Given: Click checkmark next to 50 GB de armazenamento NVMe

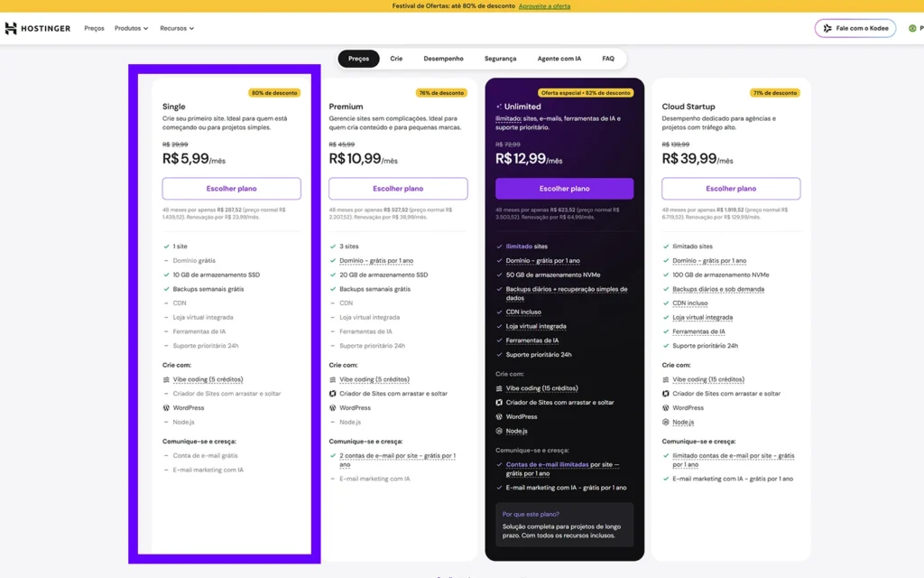Looking at the screenshot, I should (499, 275).
